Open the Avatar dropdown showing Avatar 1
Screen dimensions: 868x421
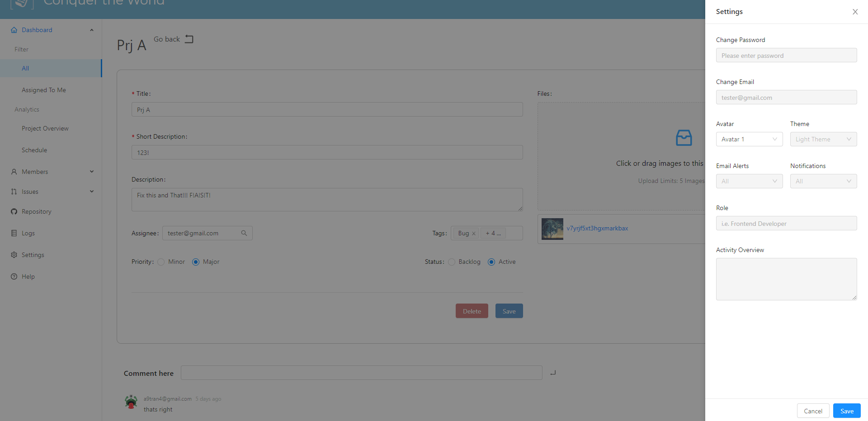click(x=749, y=139)
